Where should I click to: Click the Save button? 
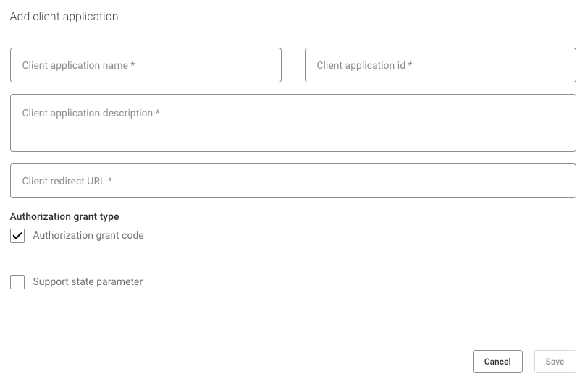pyautogui.click(x=555, y=362)
